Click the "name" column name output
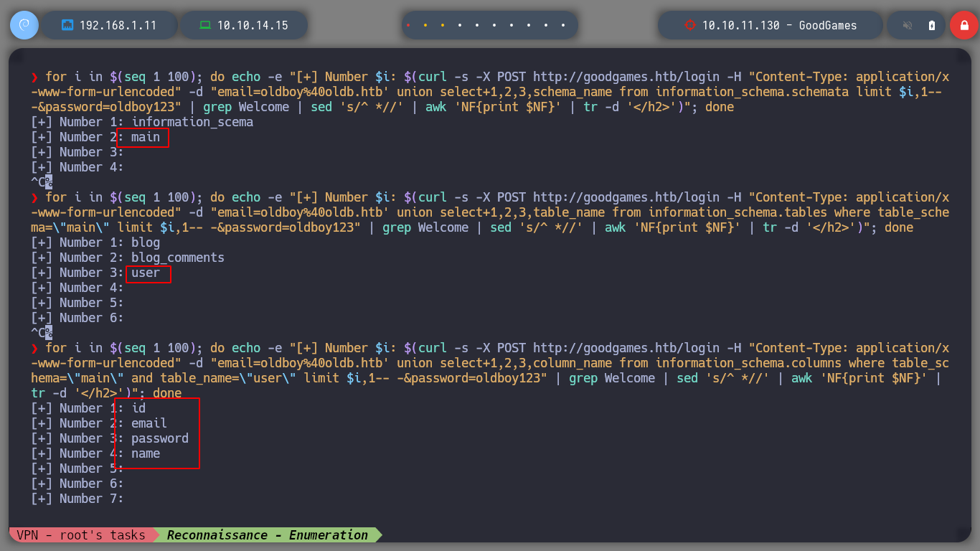The height and width of the screenshot is (551, 980). pos(146,453)
